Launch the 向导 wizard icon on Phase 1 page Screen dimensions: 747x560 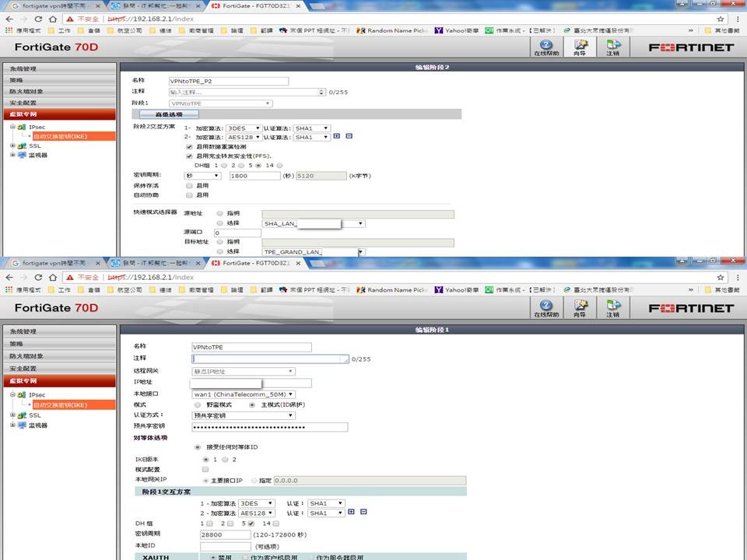(x=580, y=308)
